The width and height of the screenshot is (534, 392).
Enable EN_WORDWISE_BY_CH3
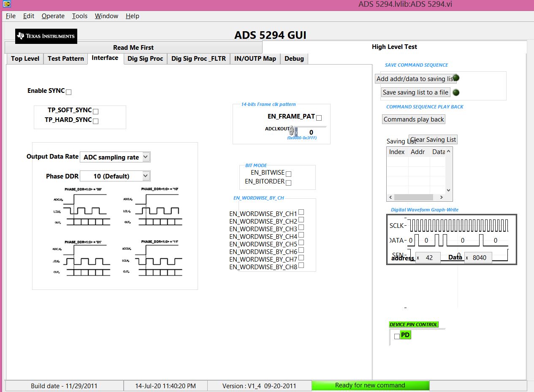point(301,227)
